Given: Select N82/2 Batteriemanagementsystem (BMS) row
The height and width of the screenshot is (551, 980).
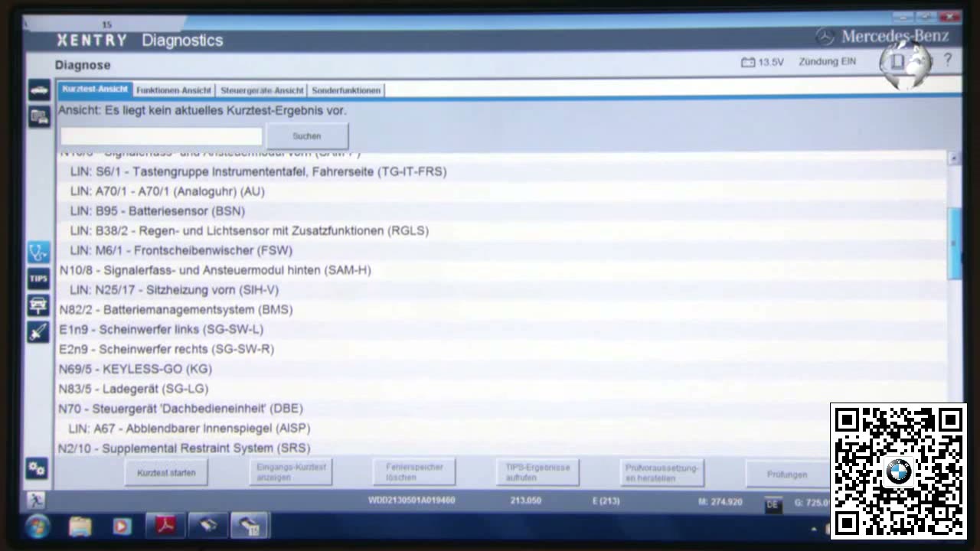Looking at the screenshot, I should (x=501, y=310).
